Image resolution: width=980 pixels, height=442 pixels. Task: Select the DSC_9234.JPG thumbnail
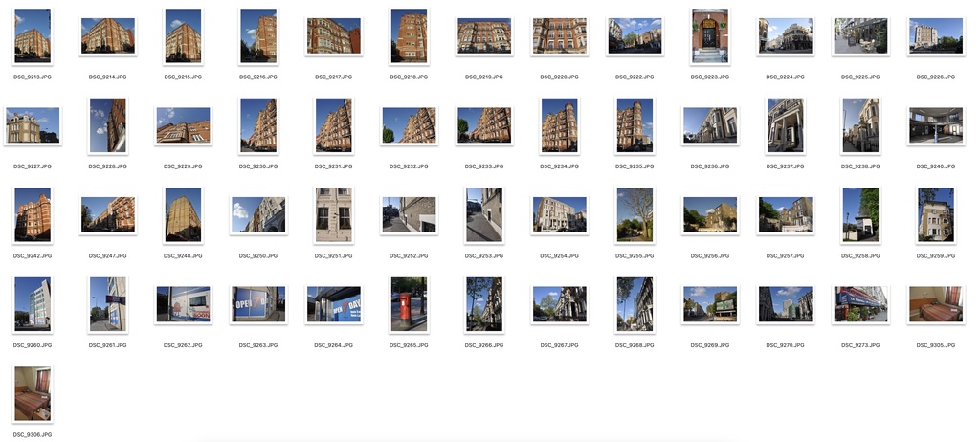[559, 125]
